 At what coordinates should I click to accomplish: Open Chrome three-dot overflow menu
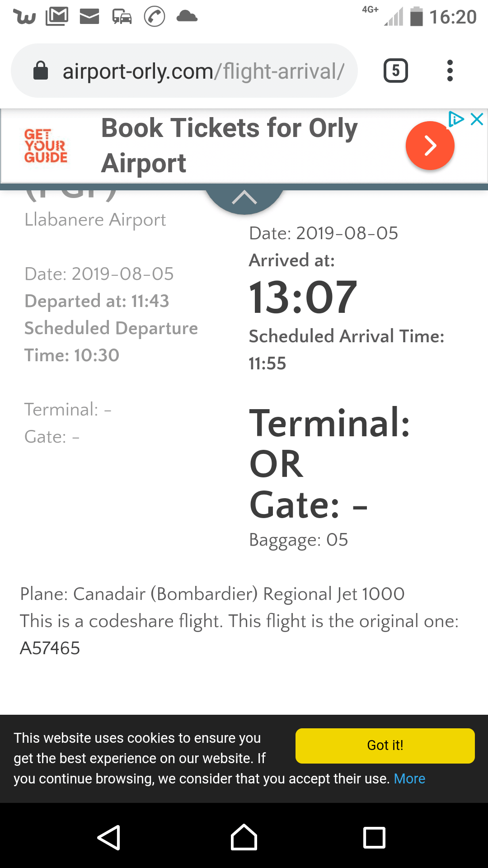[x=450, y=71]
